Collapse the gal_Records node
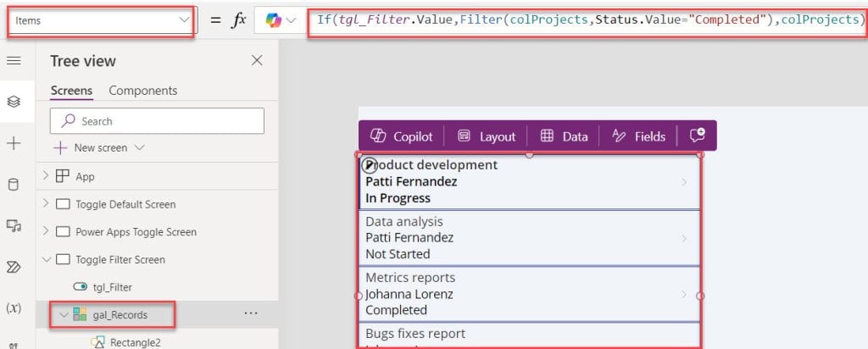 pos(63,315)
